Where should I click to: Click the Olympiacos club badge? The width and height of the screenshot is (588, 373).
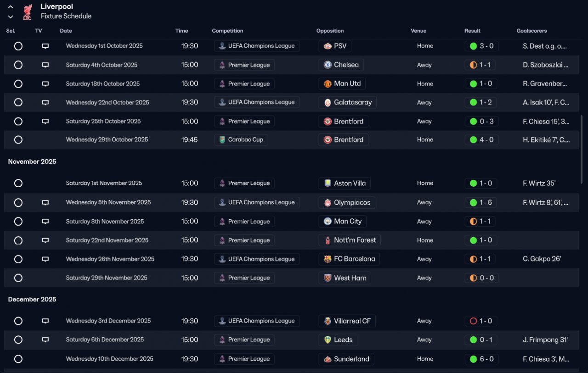(328, 202)
